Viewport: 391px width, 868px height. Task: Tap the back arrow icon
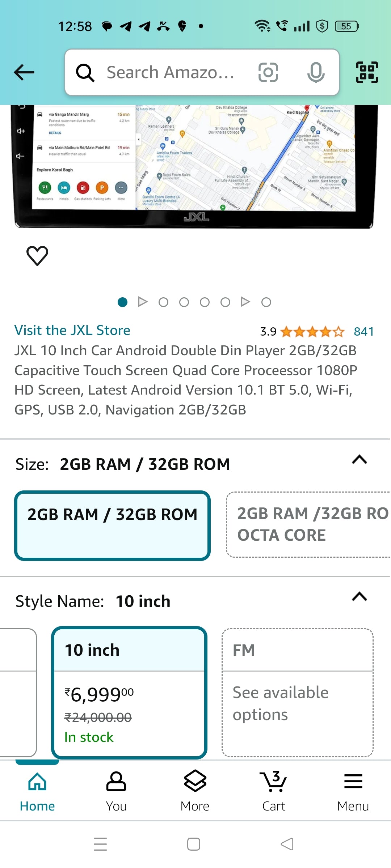(x=24, y=72)
